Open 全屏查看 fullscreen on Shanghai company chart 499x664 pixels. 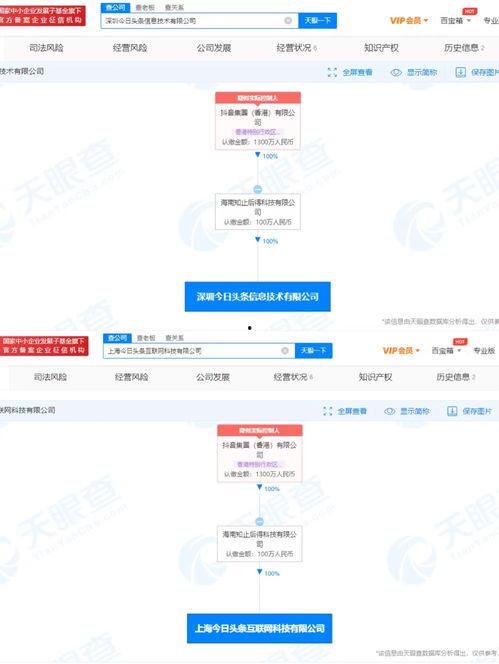[x=345, y=411]
